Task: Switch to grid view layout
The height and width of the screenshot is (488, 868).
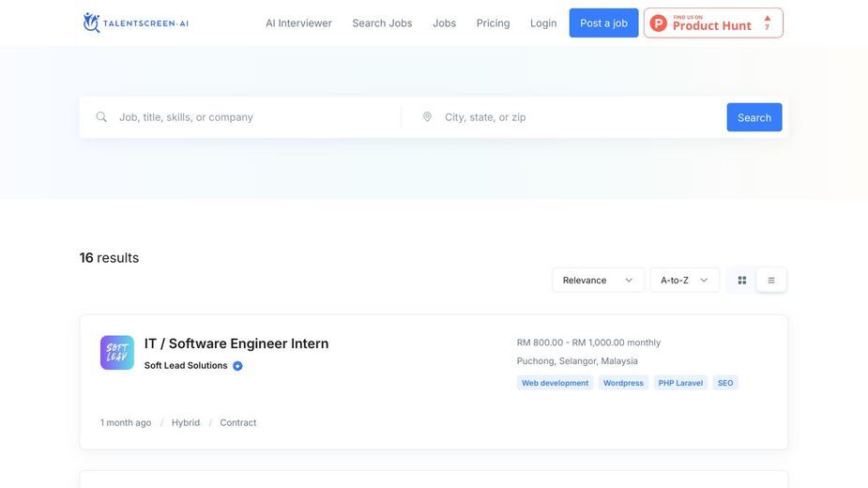Action: click(x=741, y=281)
